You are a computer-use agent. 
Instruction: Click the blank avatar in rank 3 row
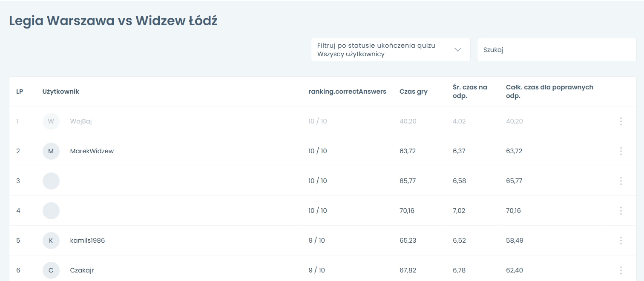pos(51,181)
